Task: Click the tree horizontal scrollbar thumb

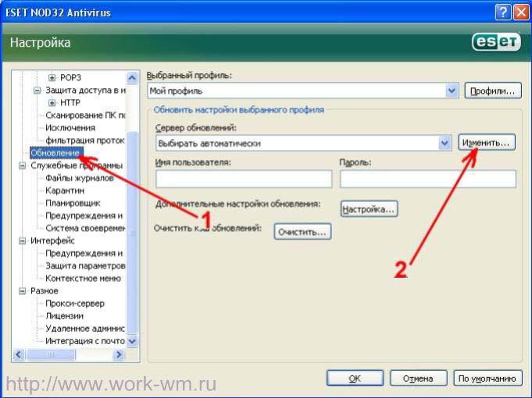Action: [51, 354]
